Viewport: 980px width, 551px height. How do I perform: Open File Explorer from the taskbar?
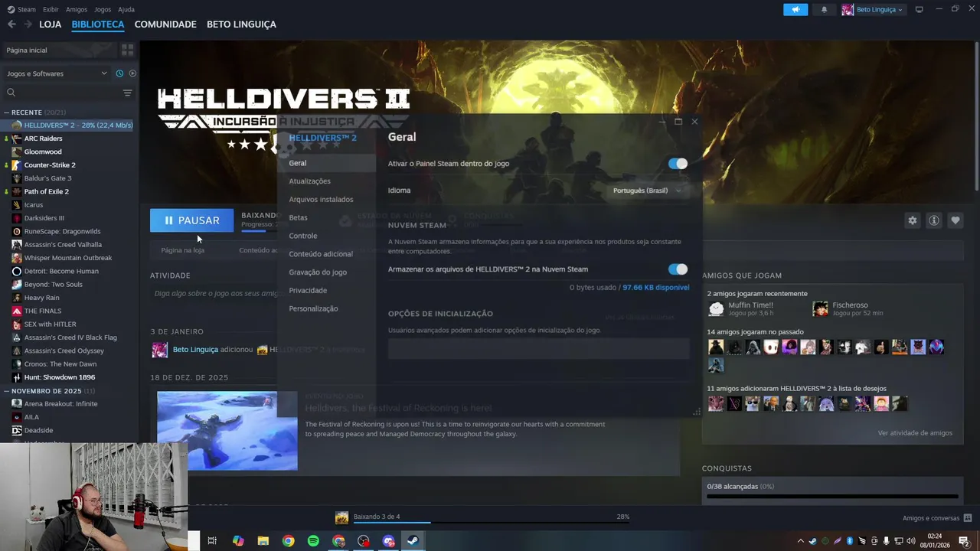click(263, 541)
